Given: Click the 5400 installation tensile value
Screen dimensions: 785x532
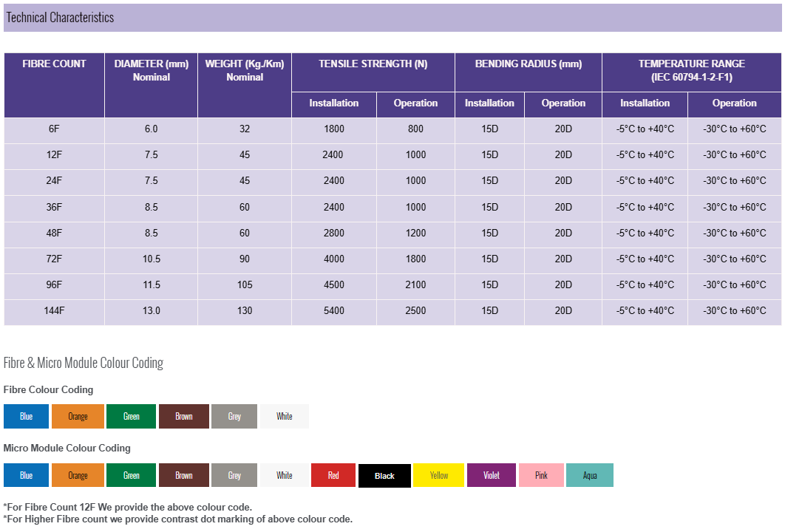Looking at the screenshot, I should (334, 311).
